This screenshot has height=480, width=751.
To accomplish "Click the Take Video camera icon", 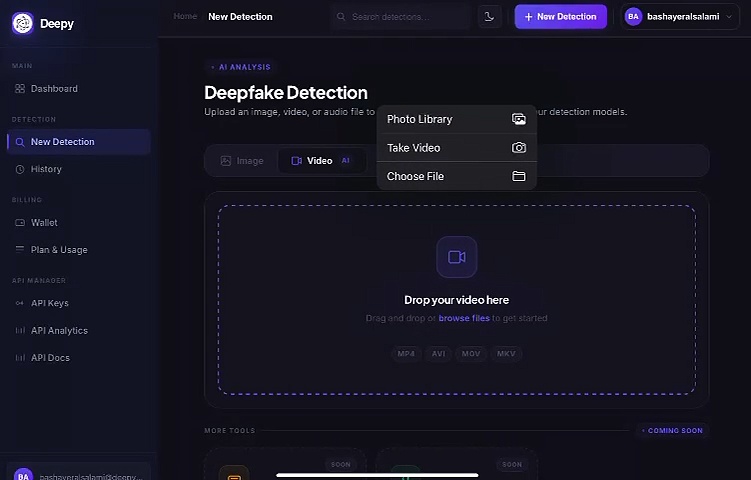I will (519, 148).
